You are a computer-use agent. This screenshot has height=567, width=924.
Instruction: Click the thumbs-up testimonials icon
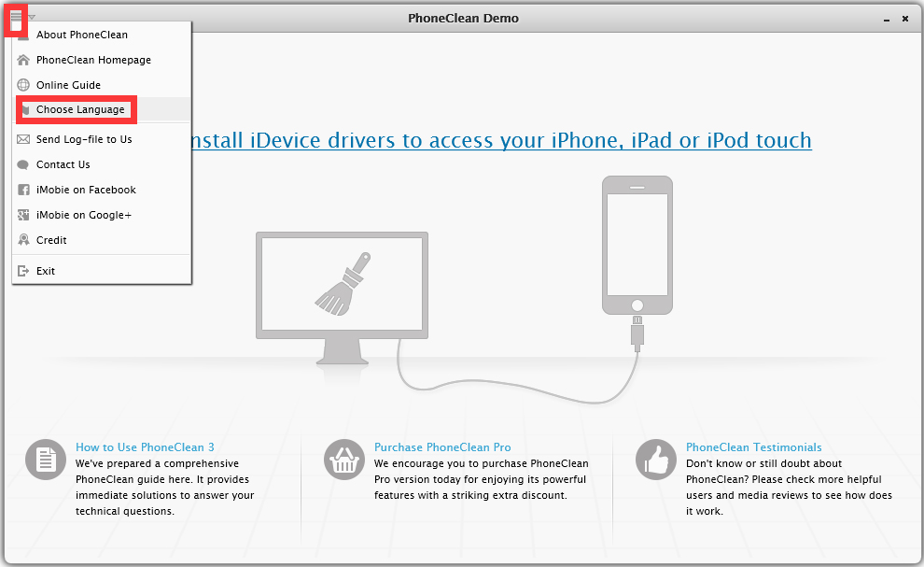point(656,460)
